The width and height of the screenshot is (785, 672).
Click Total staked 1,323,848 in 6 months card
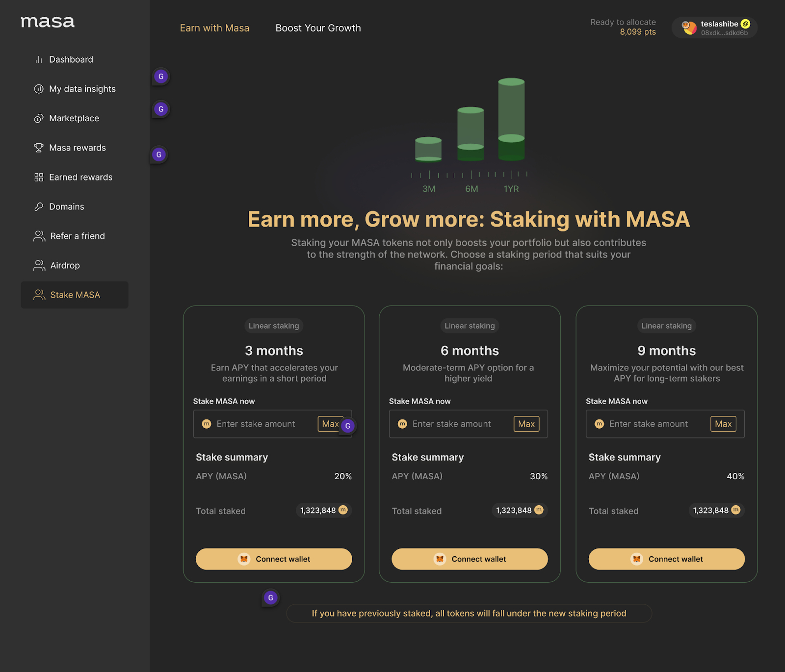coord(520,510)
